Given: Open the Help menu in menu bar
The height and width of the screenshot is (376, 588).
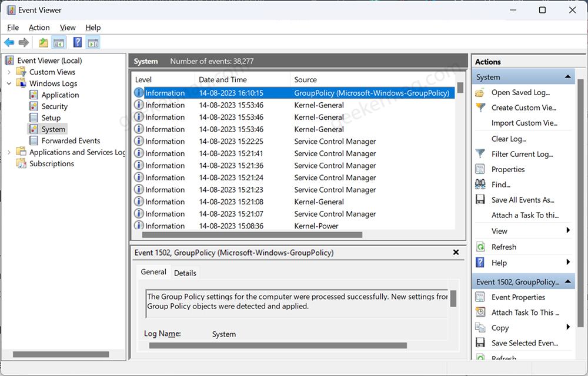Looking at the screenshot, I should coord(93,28).
